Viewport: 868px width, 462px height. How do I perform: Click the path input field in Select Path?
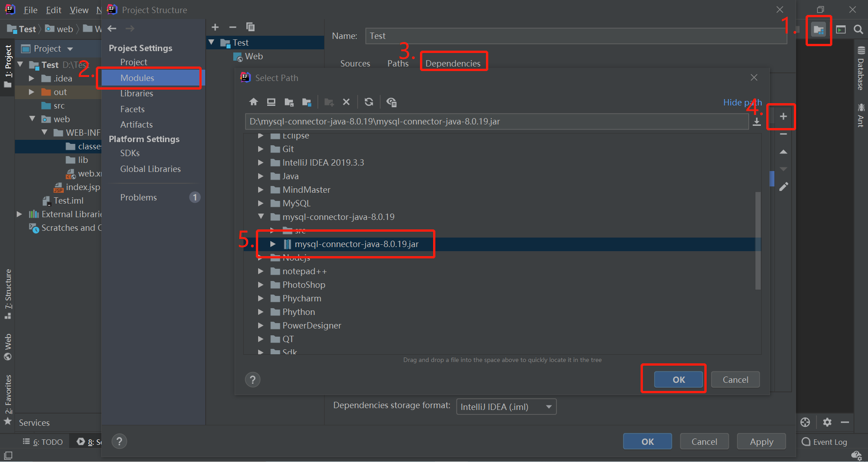pos(497,121)
